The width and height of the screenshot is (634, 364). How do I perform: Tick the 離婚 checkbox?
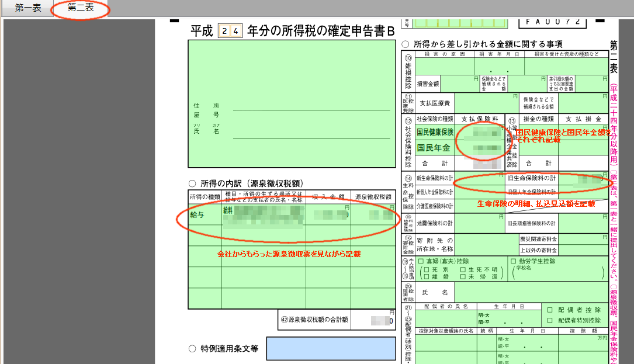(426, 276)
